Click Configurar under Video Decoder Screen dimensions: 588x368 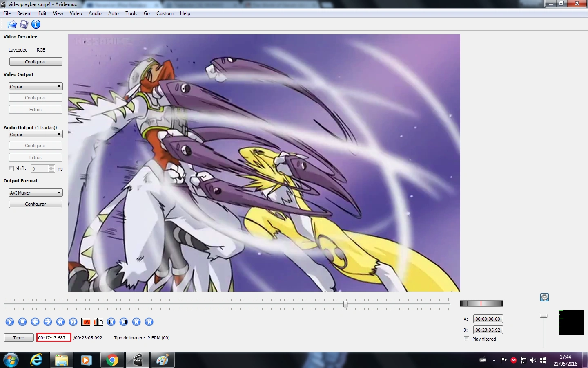[x=36, y=62]
